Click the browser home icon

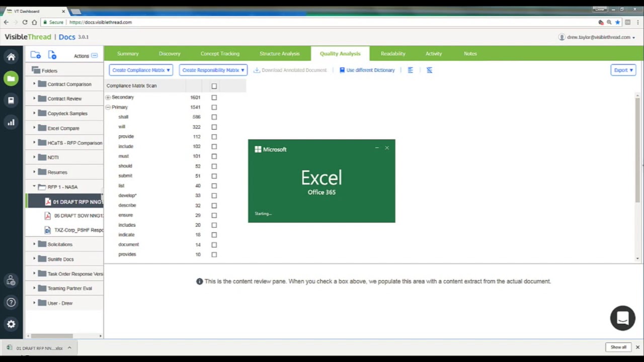pos(34,22)
